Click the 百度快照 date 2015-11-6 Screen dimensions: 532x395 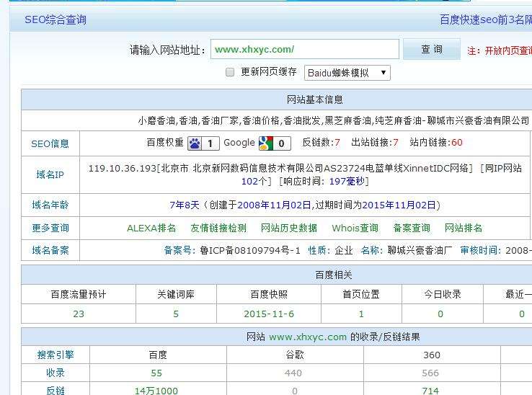pyautogui.click(x=269, y=314)
